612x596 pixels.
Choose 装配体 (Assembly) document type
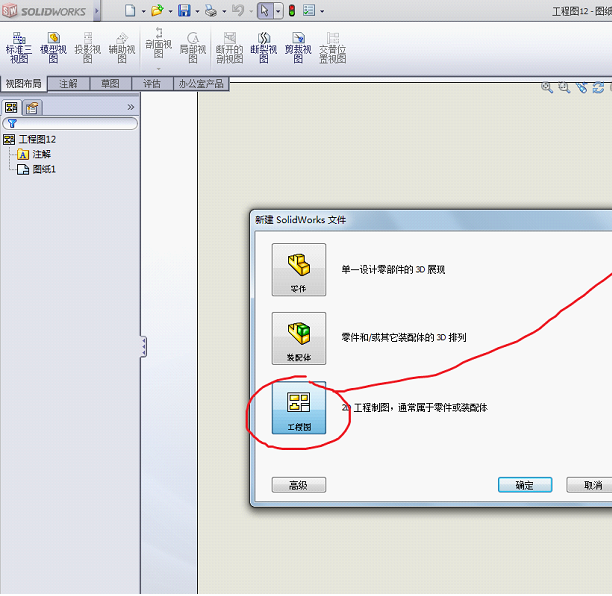[299, 338]
